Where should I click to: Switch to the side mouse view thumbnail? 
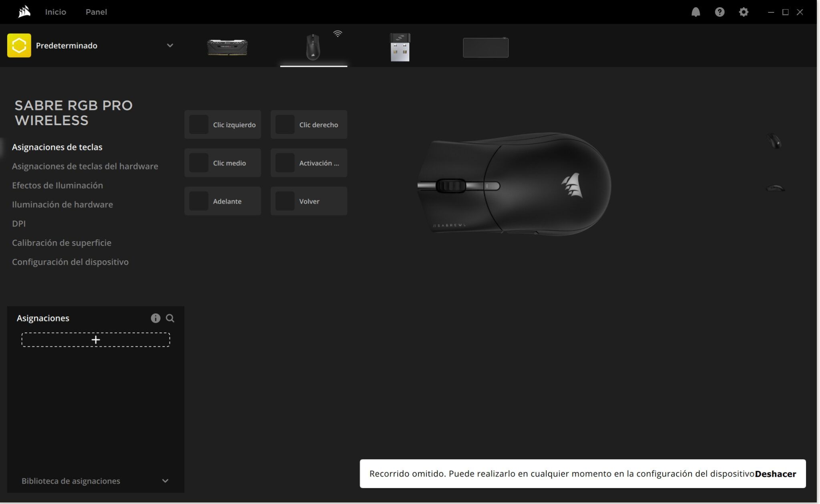click(x=775, y=188)
